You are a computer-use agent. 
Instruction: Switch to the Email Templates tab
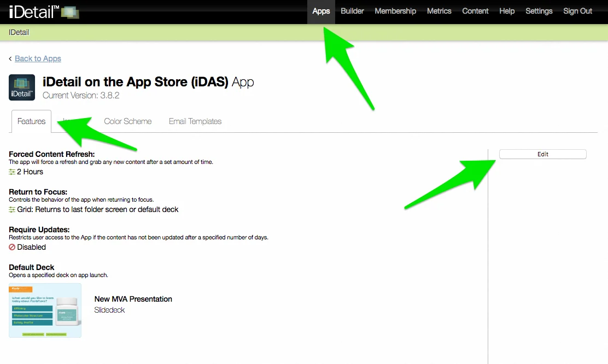[195, 121]
